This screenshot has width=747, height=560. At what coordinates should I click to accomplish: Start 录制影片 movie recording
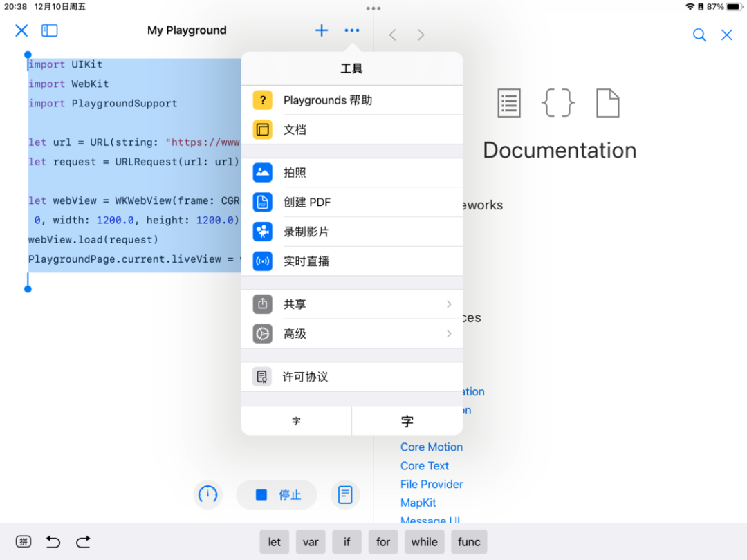point(351,232)
